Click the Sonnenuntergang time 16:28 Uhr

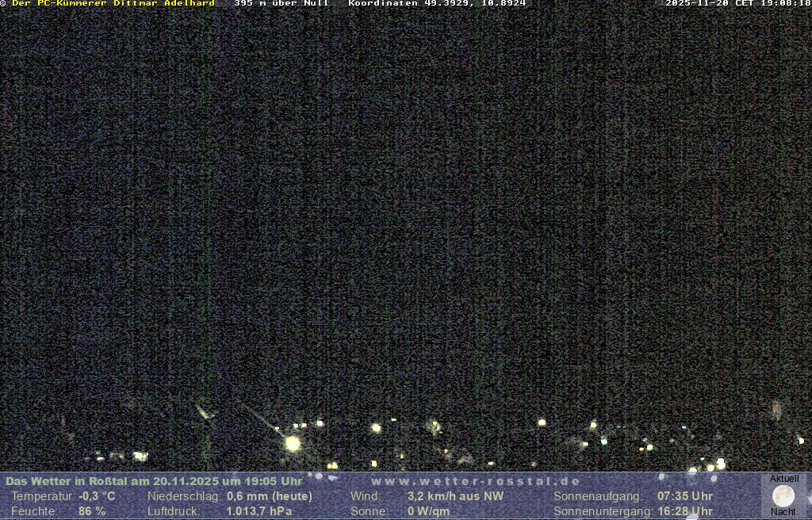685,511
